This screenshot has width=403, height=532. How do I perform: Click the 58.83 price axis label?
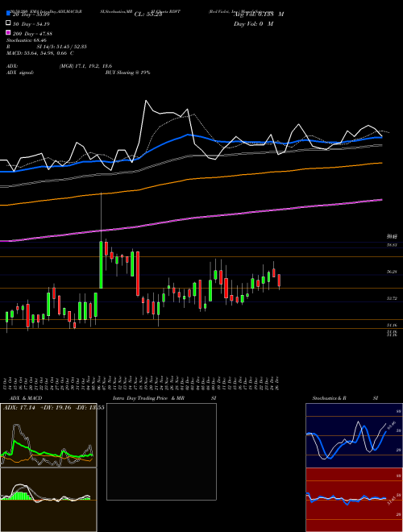[x=393, y=245]
